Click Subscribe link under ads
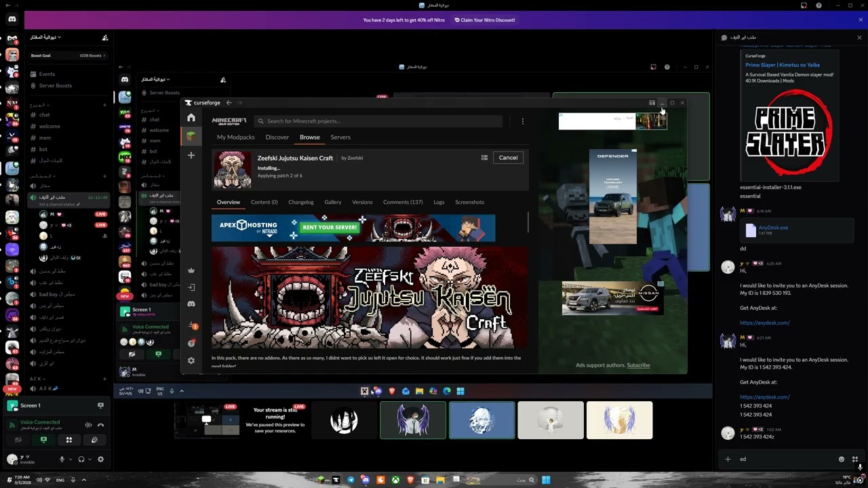 click(x=638, y=365)
